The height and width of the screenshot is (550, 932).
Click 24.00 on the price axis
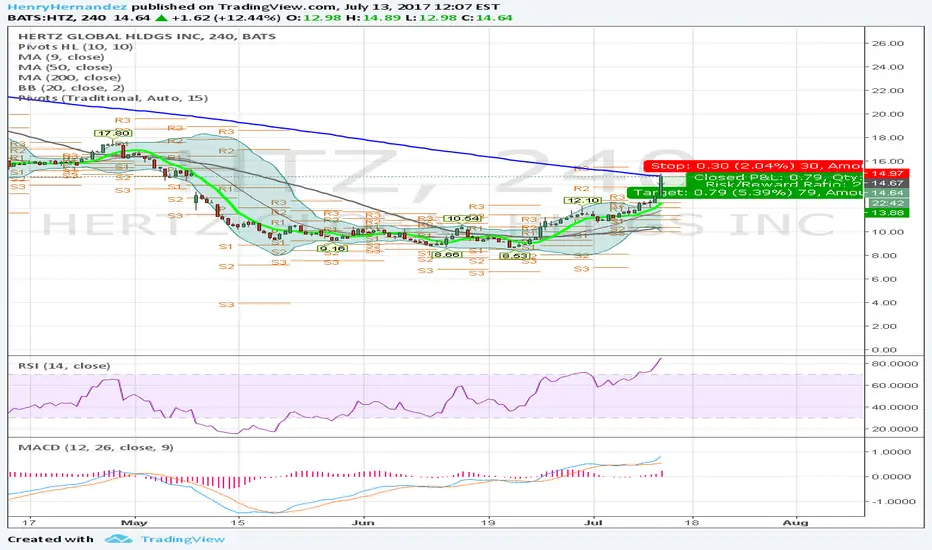point(887,67)
